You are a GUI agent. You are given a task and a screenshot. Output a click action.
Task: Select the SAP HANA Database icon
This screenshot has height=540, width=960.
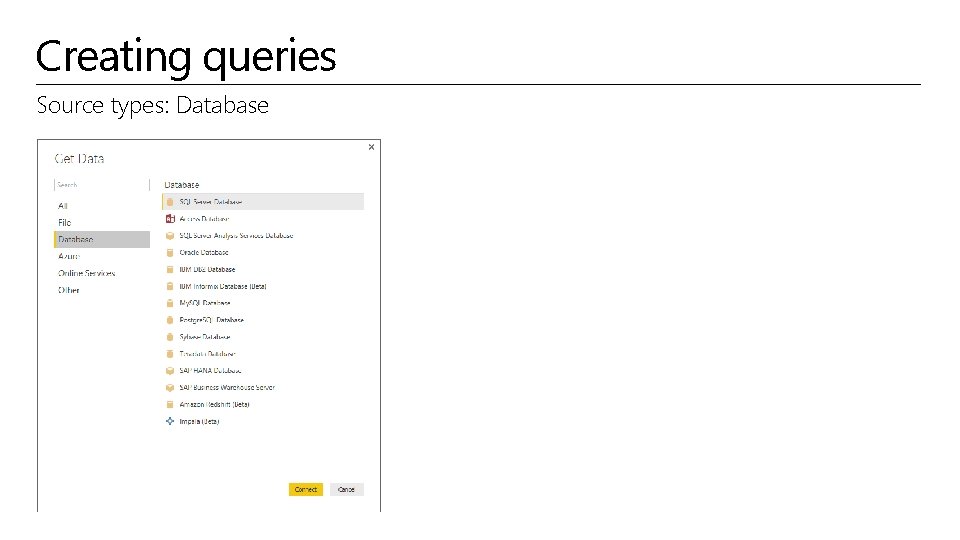coord(170,371)
